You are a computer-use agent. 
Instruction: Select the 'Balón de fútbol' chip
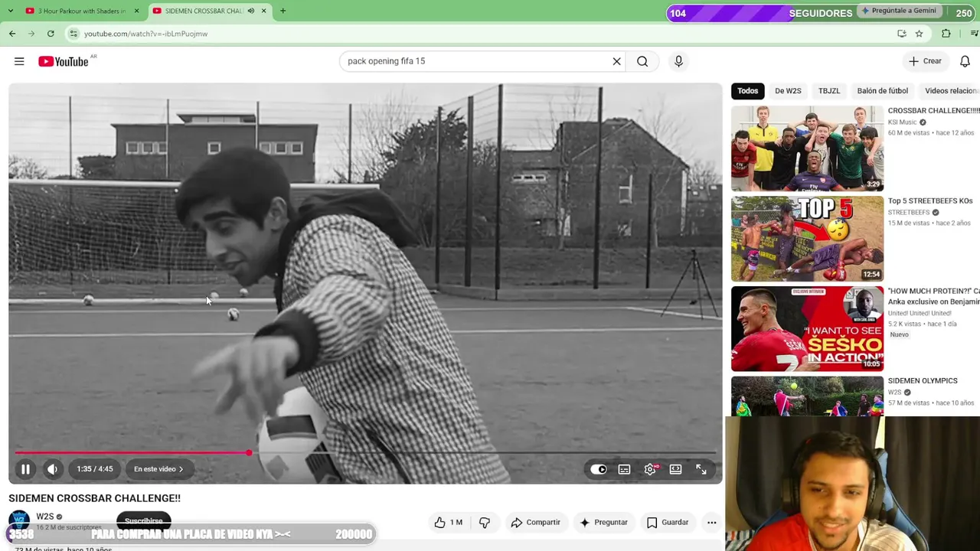coord(883,91)
